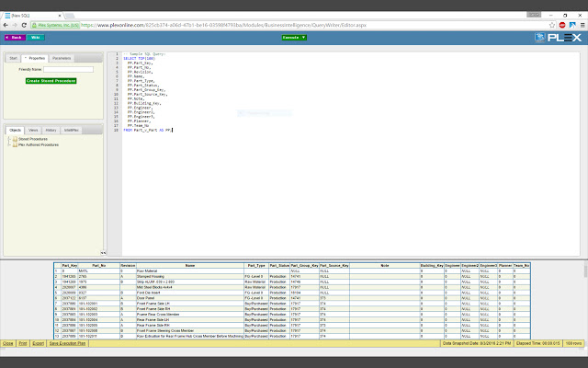This screenshot has width=588, height=368.
Task: Collapse the left panel with the splitter arrows
Action: [103, 253]
